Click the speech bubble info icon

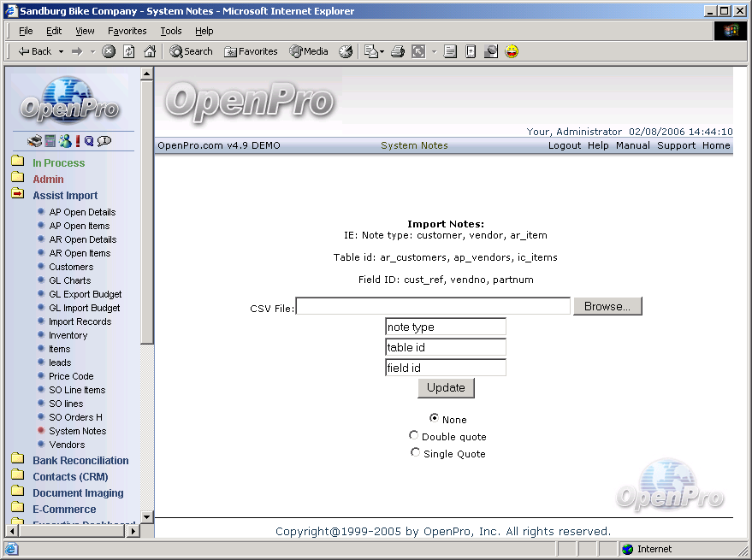(104, 141)
